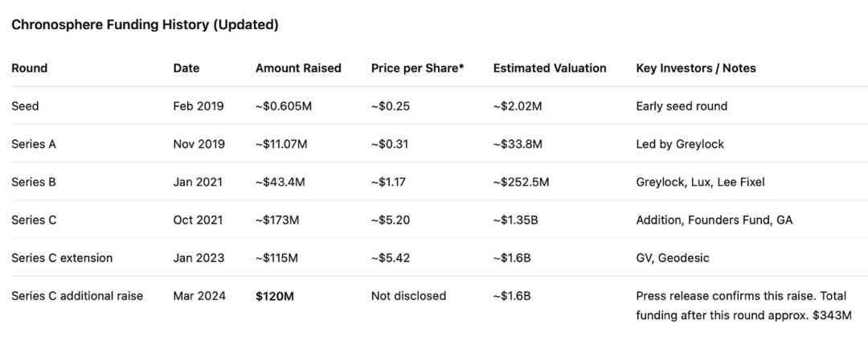This screenshot has width=868, height=345.
Task: Select the Not disclosed price cell
Action: (408, 296)
